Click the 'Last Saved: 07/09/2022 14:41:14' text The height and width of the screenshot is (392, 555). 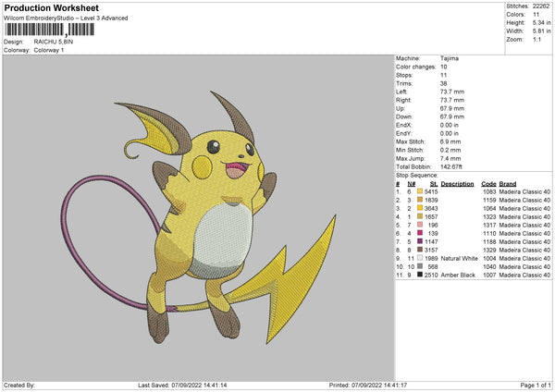pyautogui.click(x=182, y=385)
